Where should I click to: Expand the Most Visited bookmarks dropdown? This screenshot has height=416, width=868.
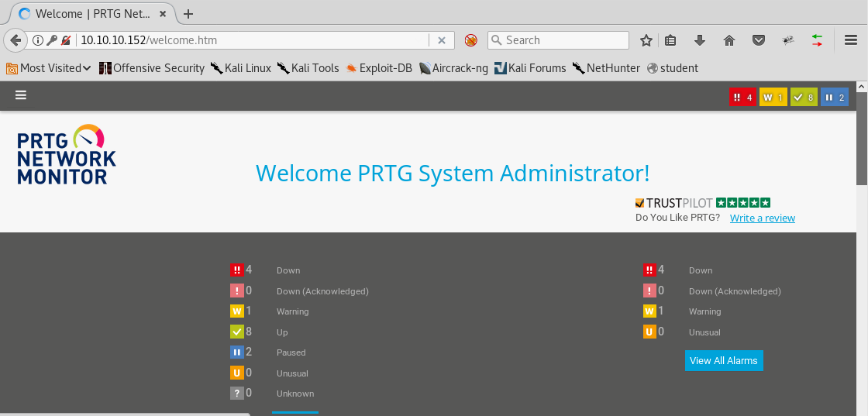pyautogui.click(x=48, y=68)
